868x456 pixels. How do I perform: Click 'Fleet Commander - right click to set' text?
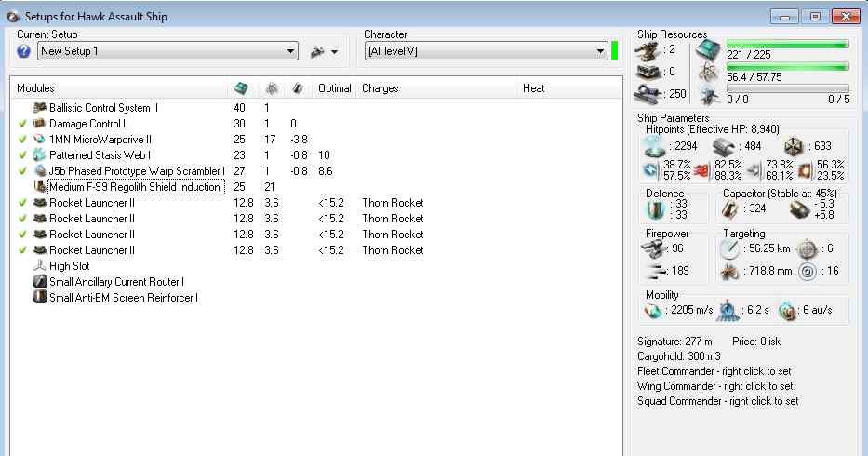click(714, 371)
